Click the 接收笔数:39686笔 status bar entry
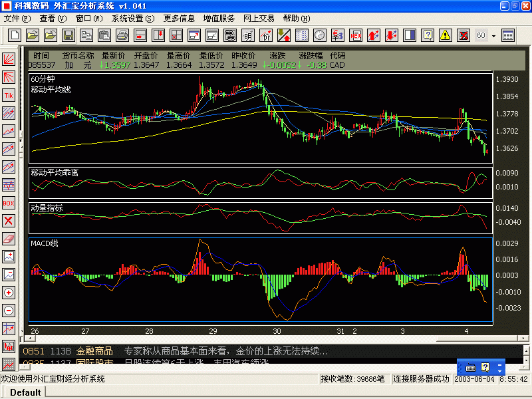Image resolution: width=532 pixels, height=399 pixels. click(353, 379)
